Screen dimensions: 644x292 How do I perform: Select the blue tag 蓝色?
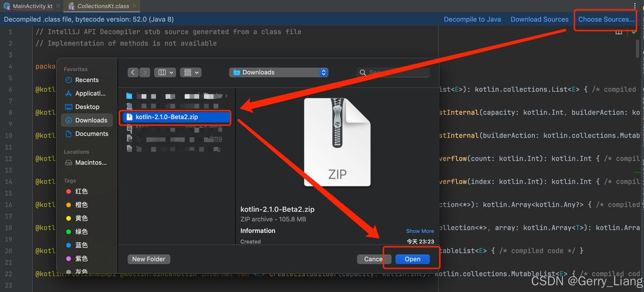coord(82,245)
